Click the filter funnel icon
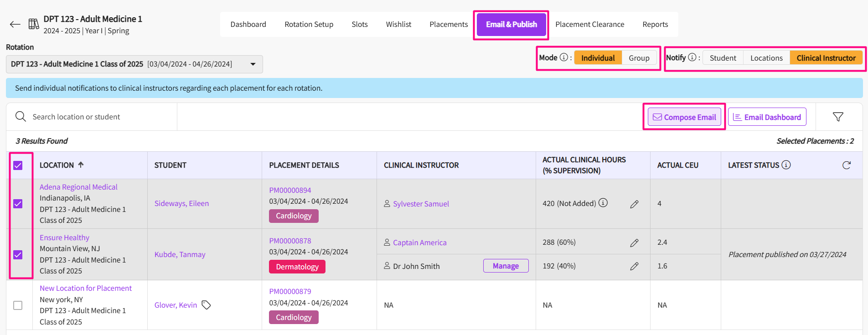 tap(838, 117)
